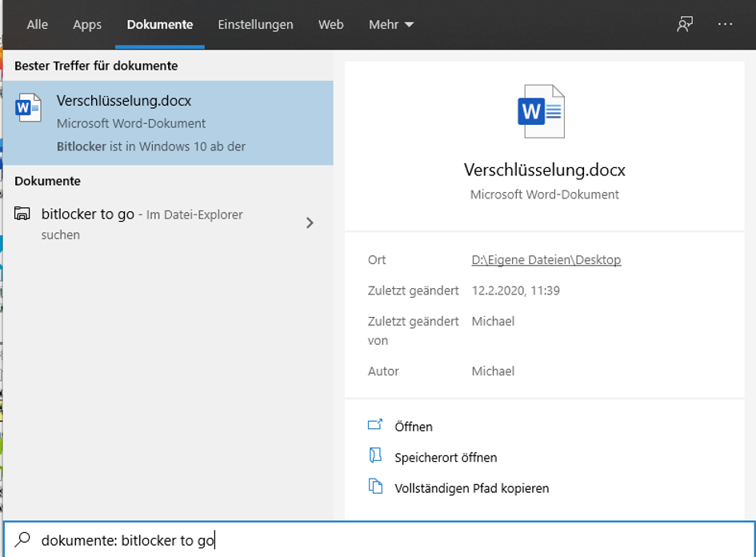Expand the bitlocker to go result arrow
The image size is (756, 557).
(310, 223)
